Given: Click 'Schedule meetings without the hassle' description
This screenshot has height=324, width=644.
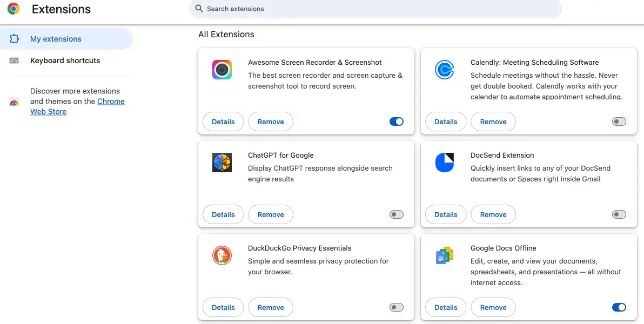Looking at the screenshot, I should pyautogui.click(x=547, y=86).
